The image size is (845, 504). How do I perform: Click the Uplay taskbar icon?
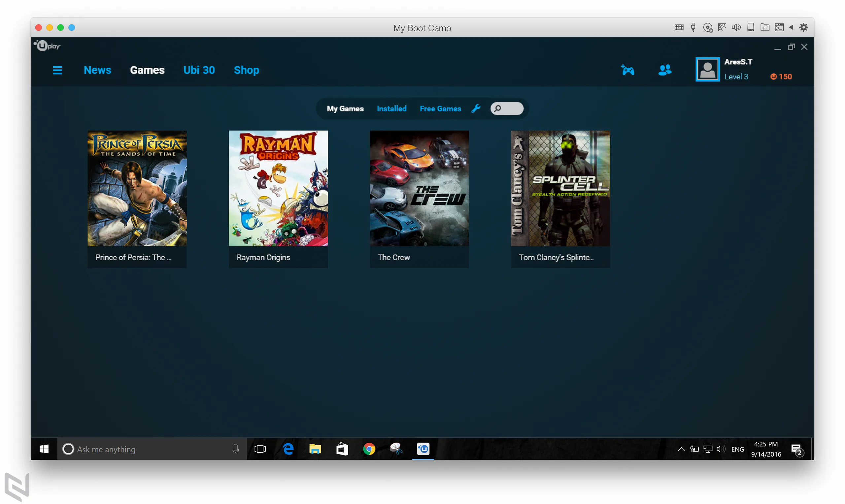[x=423, y=449]
